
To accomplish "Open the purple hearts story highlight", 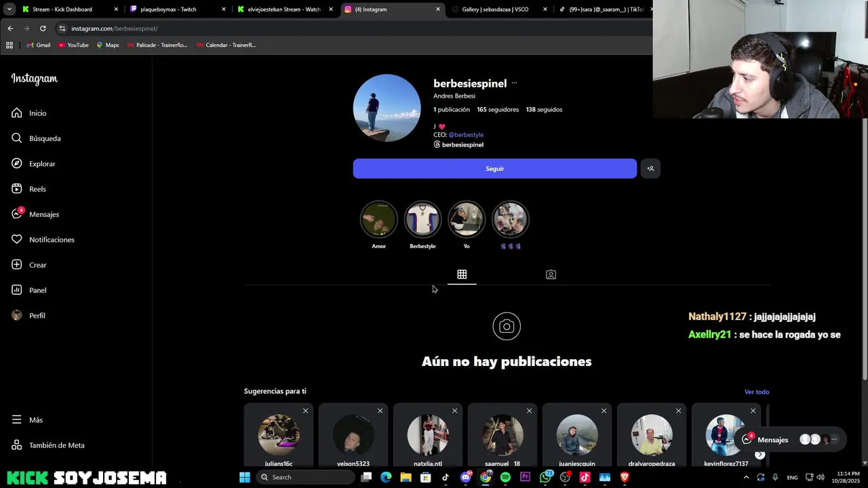I will pyautogui.click(x=510, y=220).
